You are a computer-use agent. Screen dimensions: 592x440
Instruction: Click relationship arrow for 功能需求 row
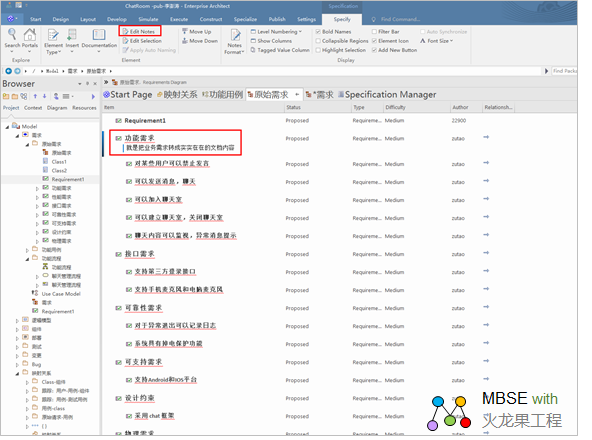tap(486, 137)
